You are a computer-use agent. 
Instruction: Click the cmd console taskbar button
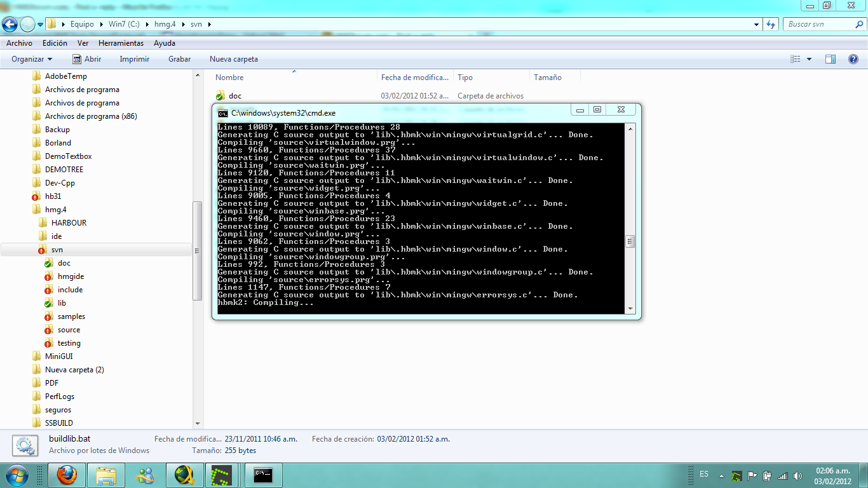click(263, 475)
